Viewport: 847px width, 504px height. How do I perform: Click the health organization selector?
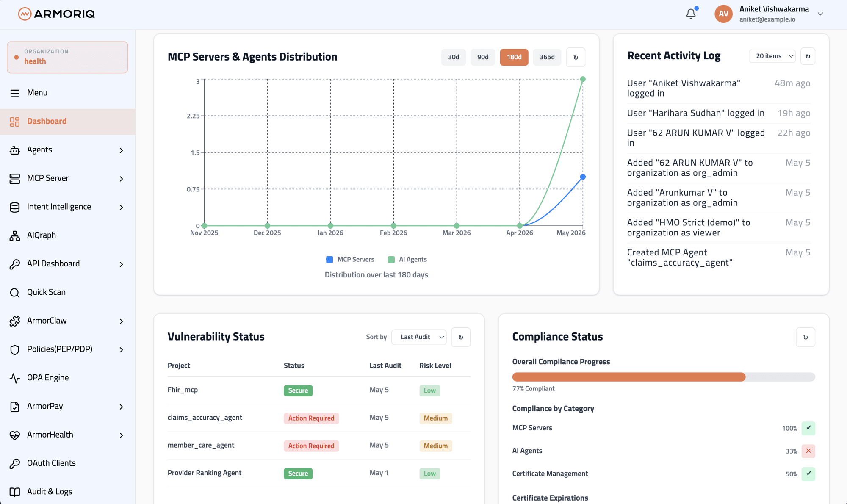pyautogui.click(x=67, y=57)
